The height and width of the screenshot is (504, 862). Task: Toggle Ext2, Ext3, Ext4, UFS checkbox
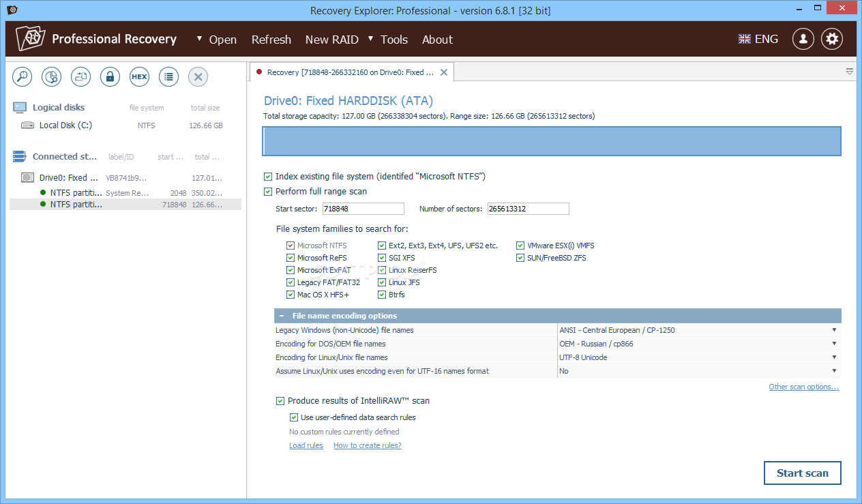(382, 246)
